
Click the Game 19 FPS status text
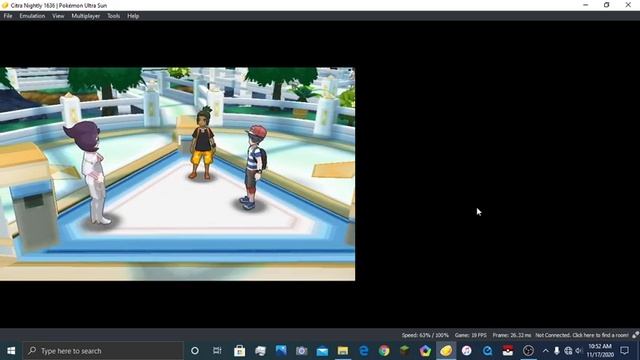(x=471, y=335)
